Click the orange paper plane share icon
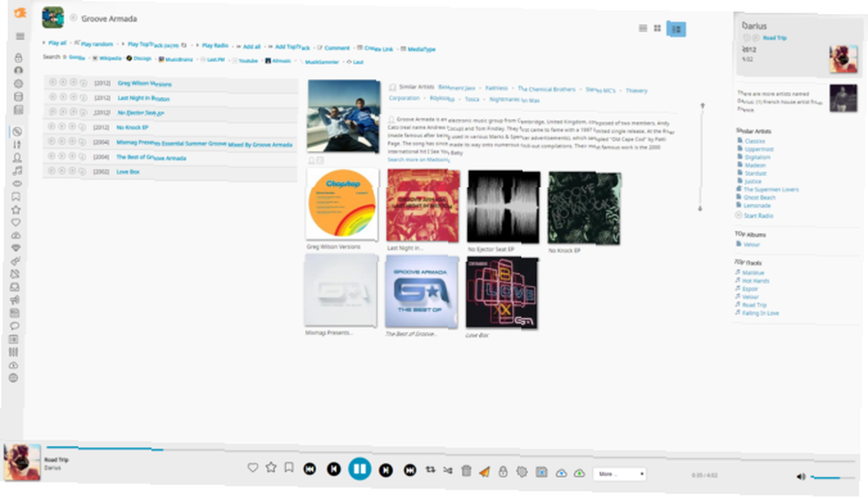The width and height of the screenshot is (868, 499). [x=484, y=471]
